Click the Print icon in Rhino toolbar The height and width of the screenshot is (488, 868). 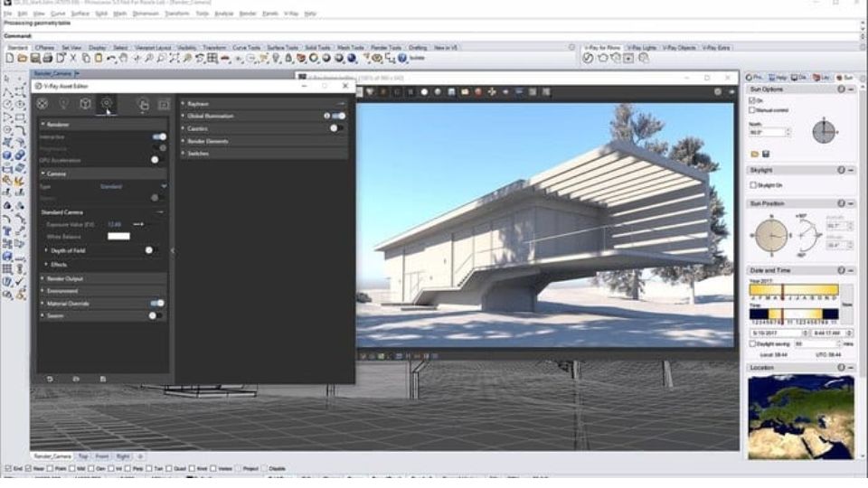(48, 58)
